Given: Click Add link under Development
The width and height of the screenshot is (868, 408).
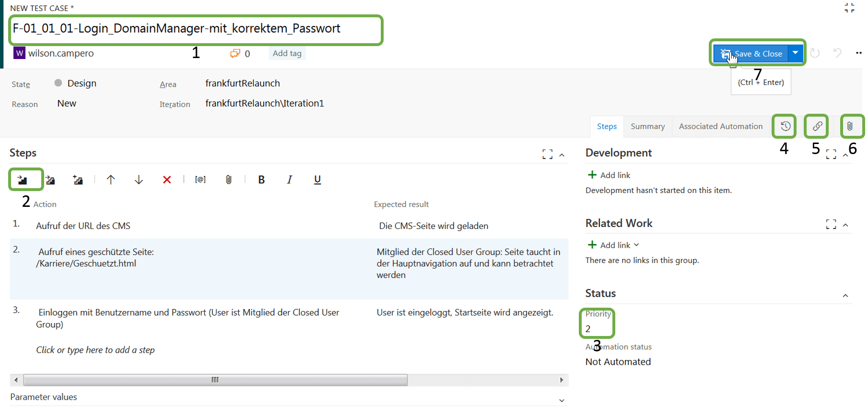Looking at the screenshot, I should pos(609,175).
